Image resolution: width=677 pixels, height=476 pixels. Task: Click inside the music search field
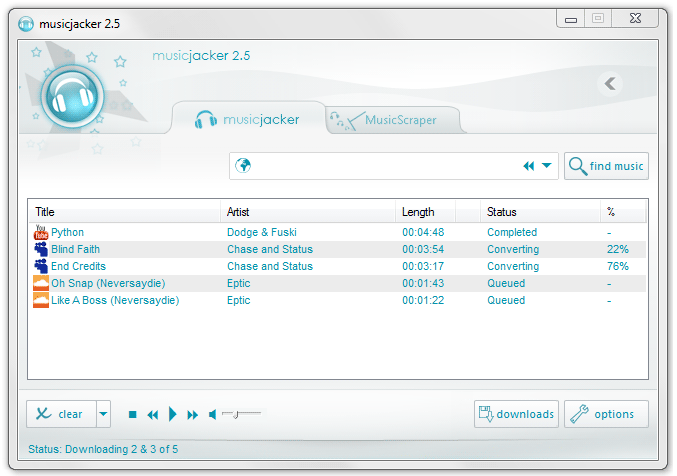[x=380, y=166]
